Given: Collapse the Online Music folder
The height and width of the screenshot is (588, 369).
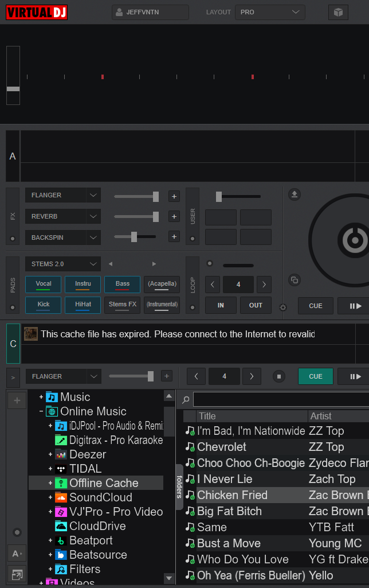Looking at the screenshot, I should [x=41, y=411].
